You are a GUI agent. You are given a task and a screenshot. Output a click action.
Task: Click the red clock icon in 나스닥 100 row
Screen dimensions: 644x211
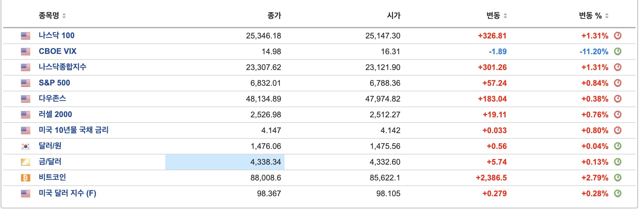click(618, 35)
